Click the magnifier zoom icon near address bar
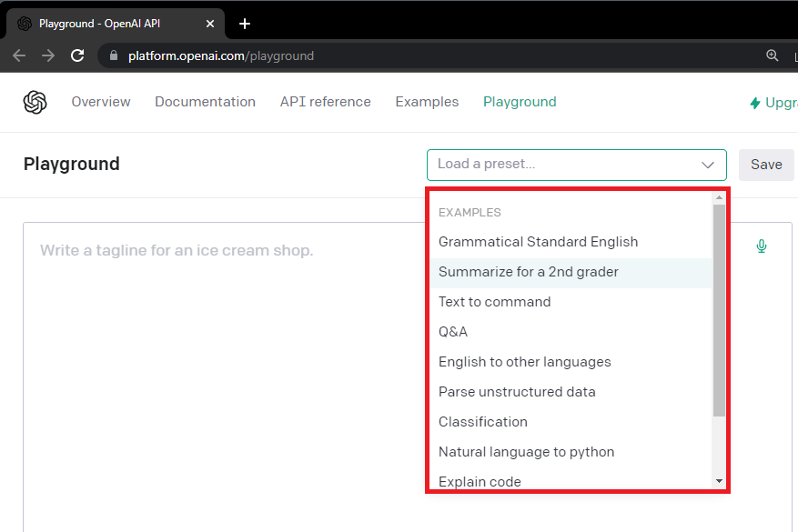 pyautogui.click(x=772, y=55)
